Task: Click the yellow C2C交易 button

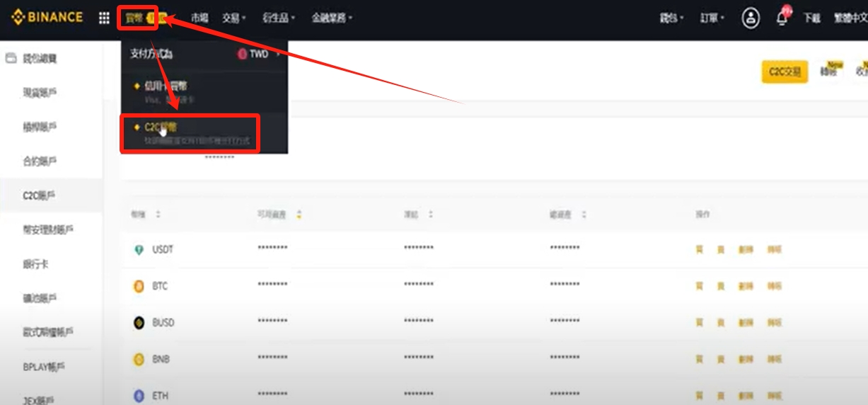Action: click(785, 72)
